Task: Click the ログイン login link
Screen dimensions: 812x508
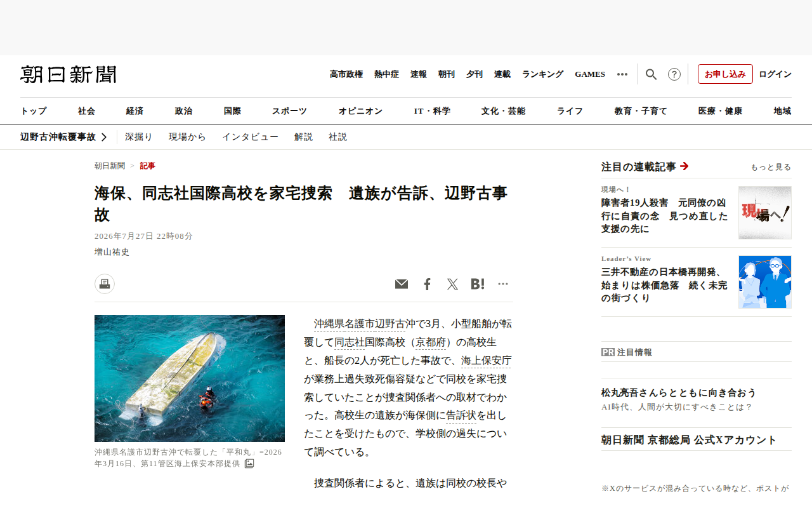Action: (775, 74)
